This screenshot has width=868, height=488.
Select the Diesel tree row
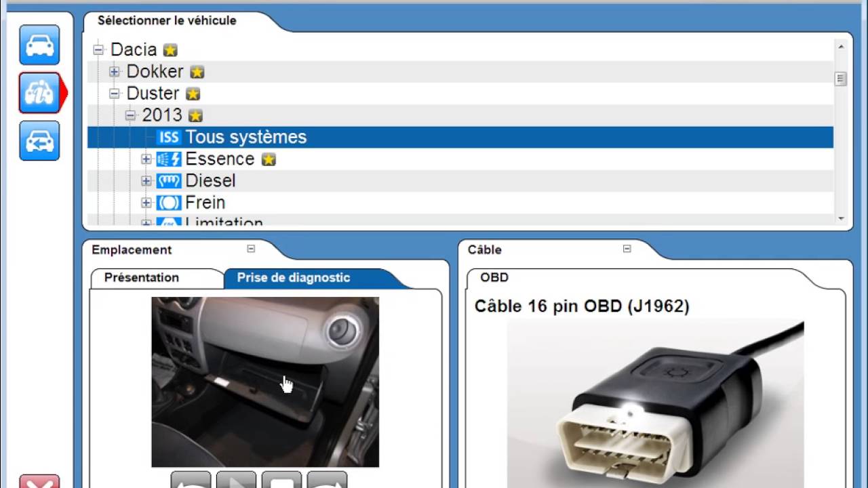pyautogui.click(x=460, y=181)
